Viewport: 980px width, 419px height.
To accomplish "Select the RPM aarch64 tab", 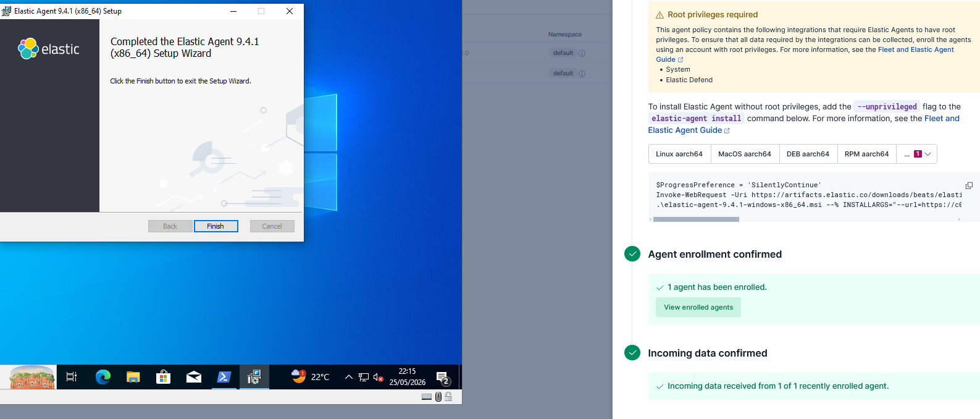I will pyautogui.click(x=866, y=154).
